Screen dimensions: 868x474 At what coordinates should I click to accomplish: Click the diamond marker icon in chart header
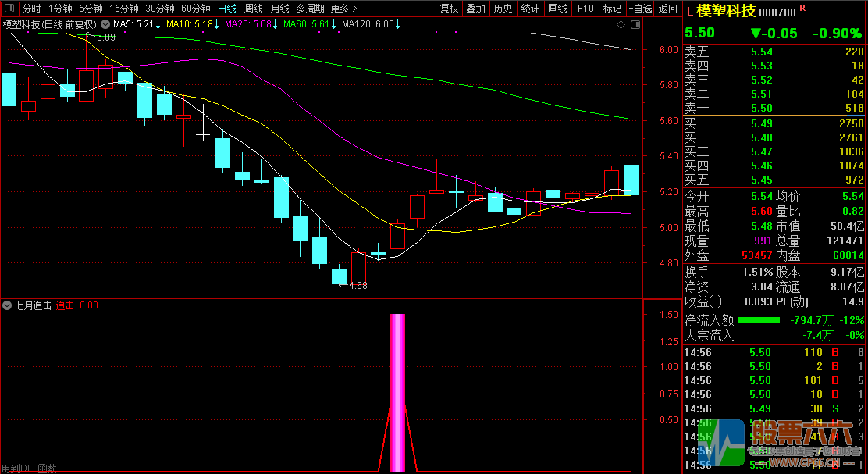[621, 25]
